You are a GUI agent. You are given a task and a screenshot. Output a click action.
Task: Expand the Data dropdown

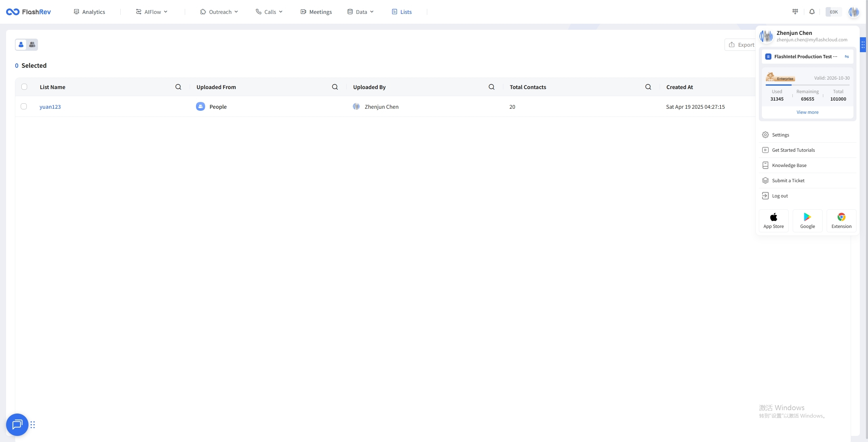click(360, 12)
